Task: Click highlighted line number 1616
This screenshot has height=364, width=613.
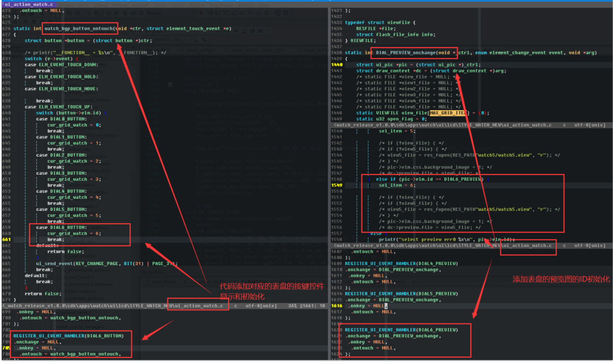Action: coord(336,305)
